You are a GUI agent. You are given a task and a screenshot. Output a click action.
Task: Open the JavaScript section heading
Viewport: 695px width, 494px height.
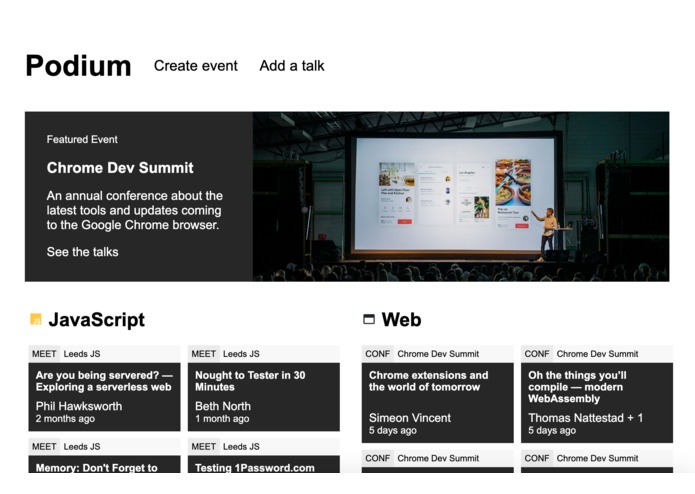tap(97, 319)
